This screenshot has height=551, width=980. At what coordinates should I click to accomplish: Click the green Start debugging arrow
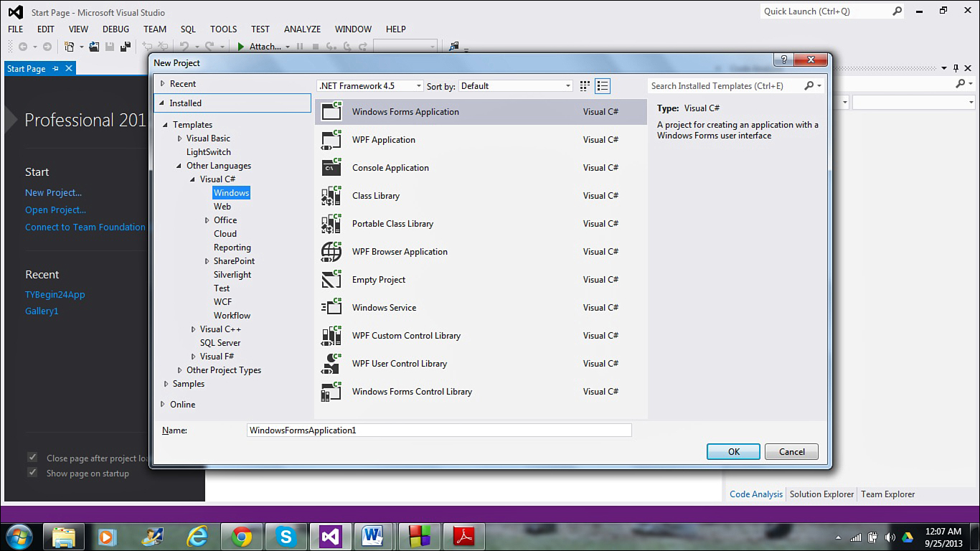click(242, 47)
